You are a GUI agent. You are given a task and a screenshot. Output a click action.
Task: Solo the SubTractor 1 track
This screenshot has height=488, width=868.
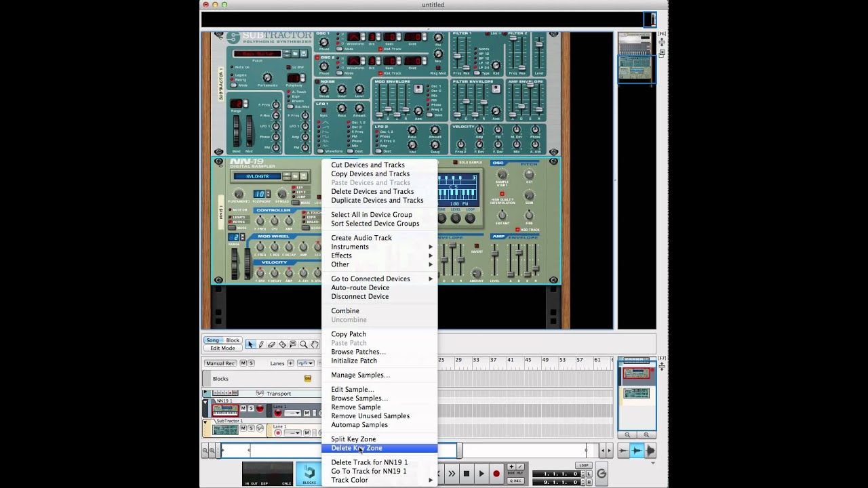[x=251, y=428]
